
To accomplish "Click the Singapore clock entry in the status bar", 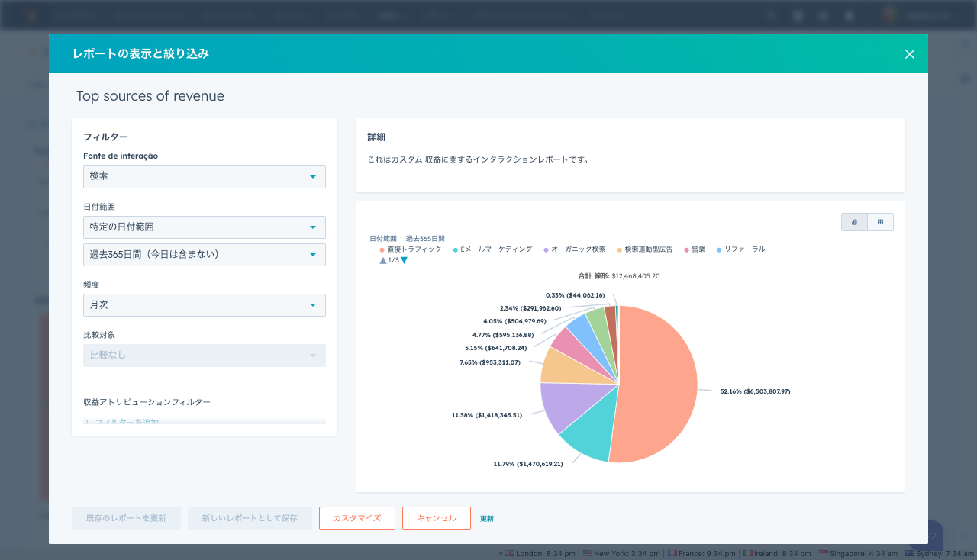I will pyautogui.click(x=859, y=554).
